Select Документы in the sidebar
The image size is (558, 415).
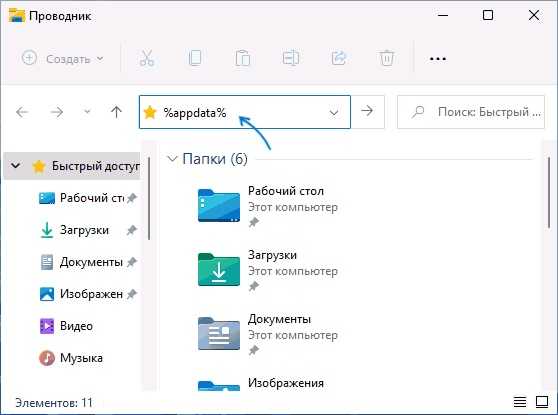click(81, 262)
